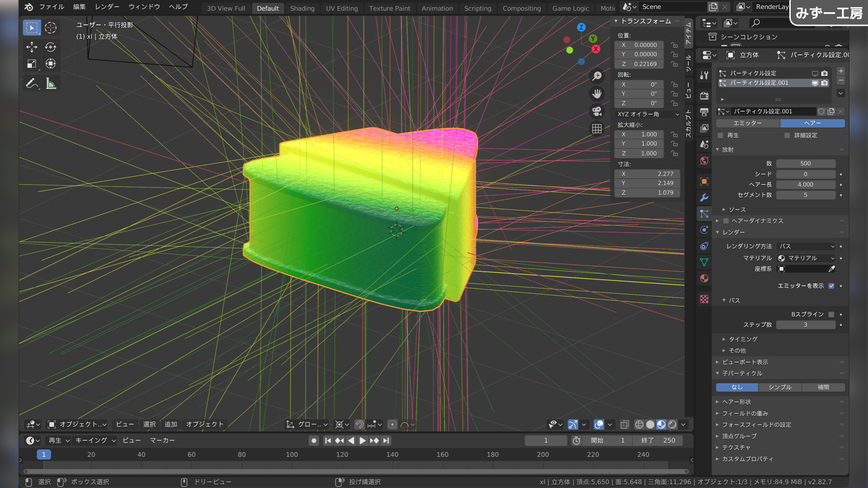
Task: Enable the 詳細設定 checkbox
Action: click(787, 136)
